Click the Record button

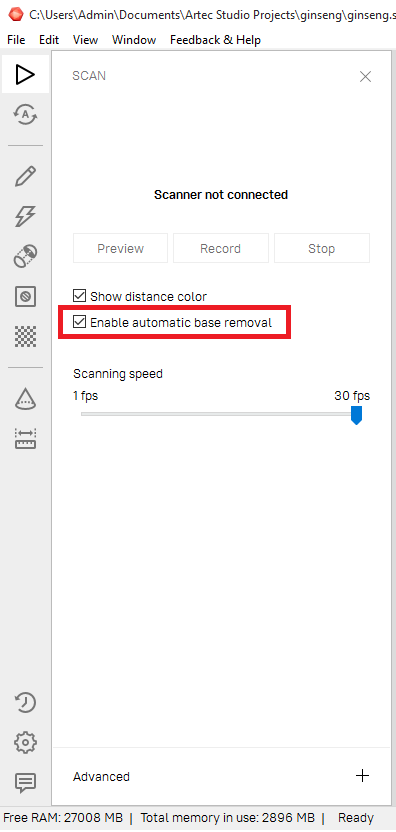(x=220, y=248)
